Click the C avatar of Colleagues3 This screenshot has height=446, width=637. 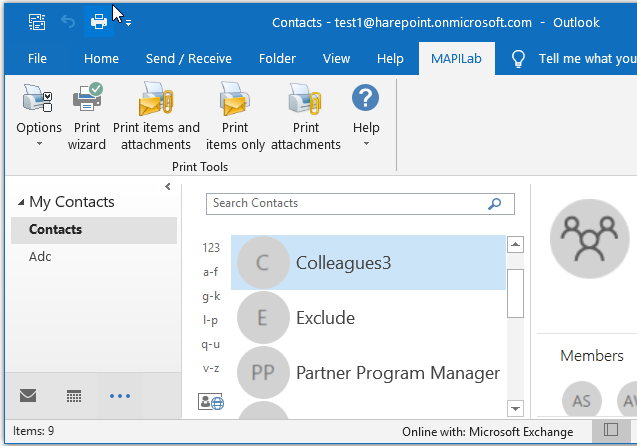tap(263, 262)
